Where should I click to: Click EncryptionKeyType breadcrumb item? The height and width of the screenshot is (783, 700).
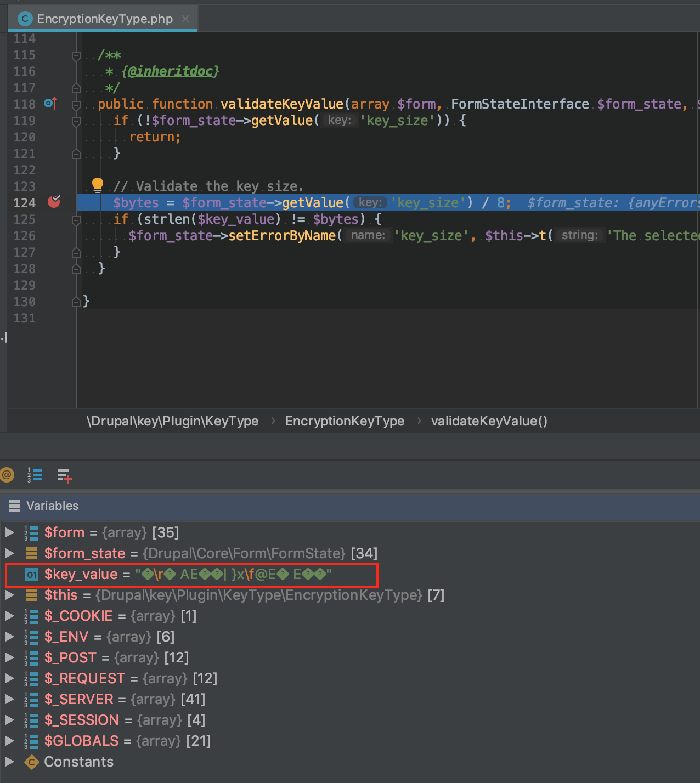345,421
